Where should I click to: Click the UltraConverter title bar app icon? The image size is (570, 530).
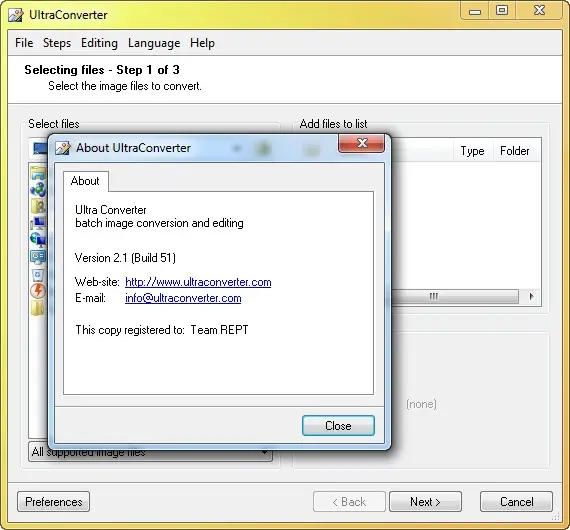pos(16,15)
